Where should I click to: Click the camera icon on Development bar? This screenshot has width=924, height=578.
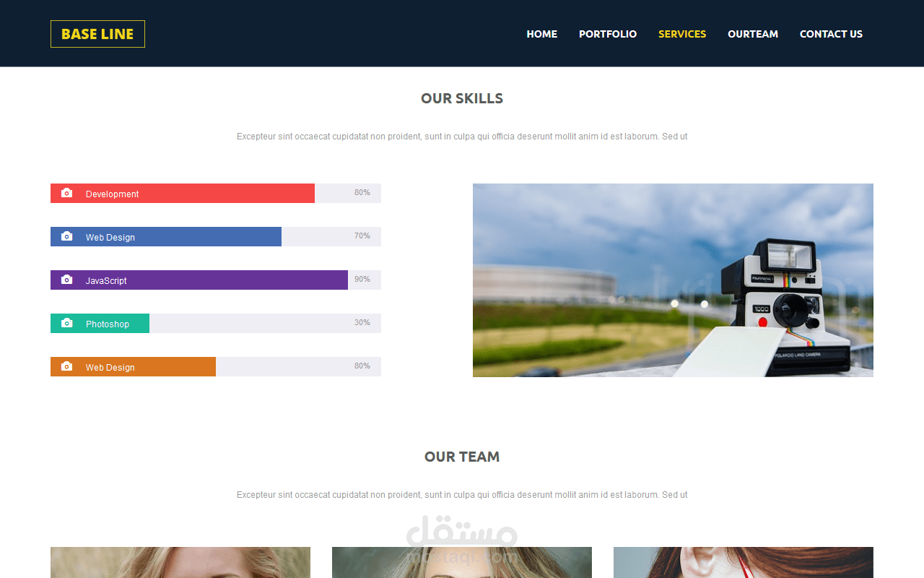click(67, 193)
